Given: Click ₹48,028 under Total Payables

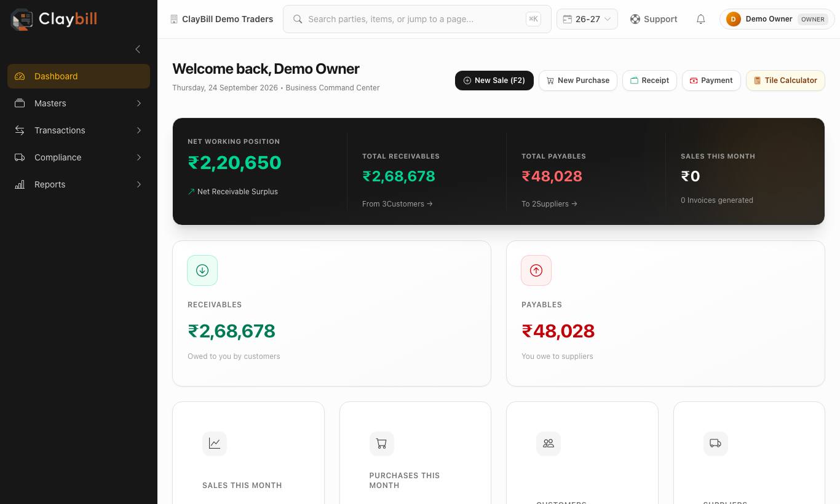Looking at the screenshot, I should click(x=552, y=176).
